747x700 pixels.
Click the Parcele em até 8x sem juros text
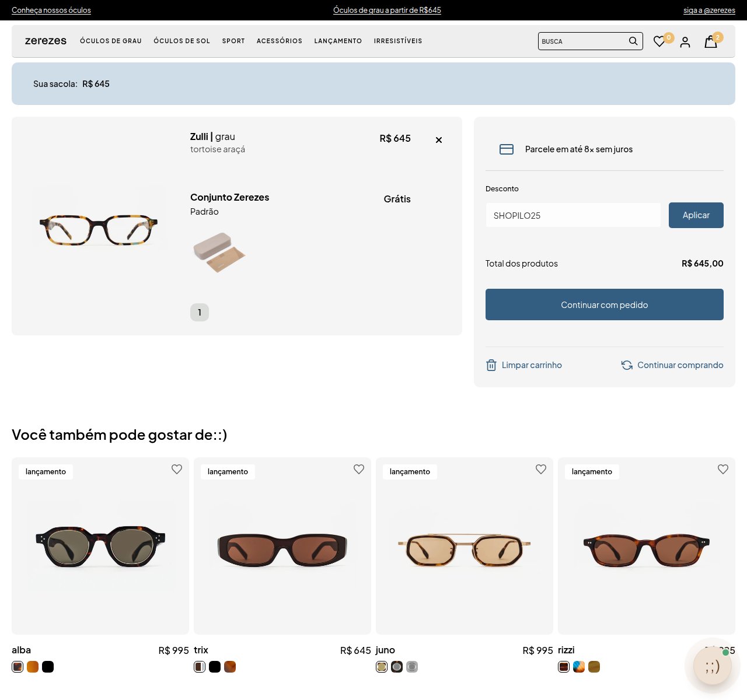pos(579,149)
